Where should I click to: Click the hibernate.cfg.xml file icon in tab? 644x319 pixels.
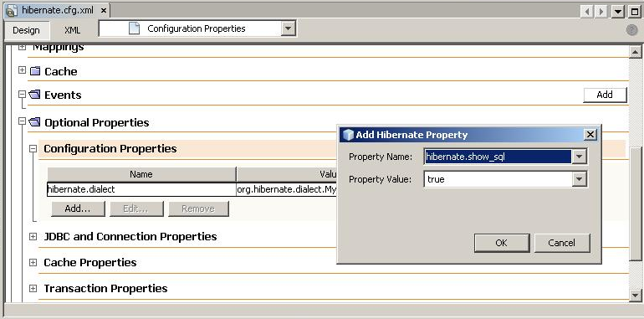[12, 10]
